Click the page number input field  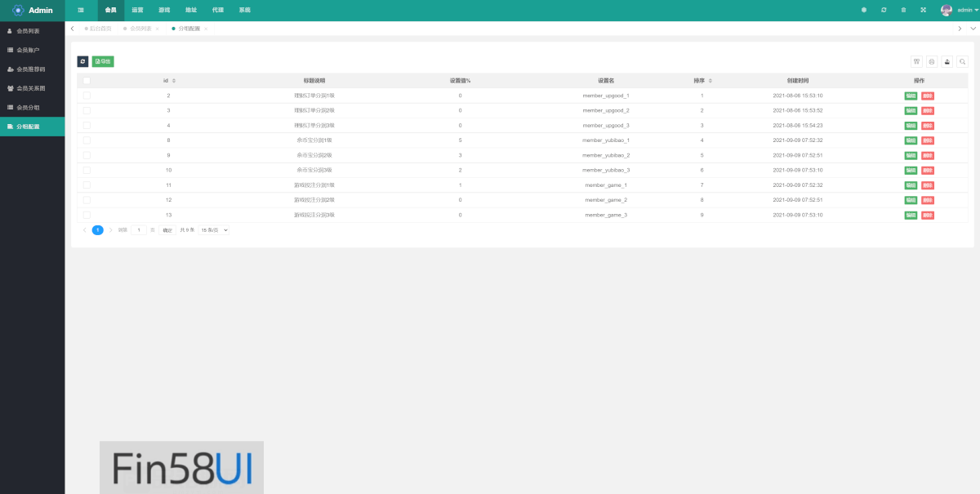coord(139,230)
